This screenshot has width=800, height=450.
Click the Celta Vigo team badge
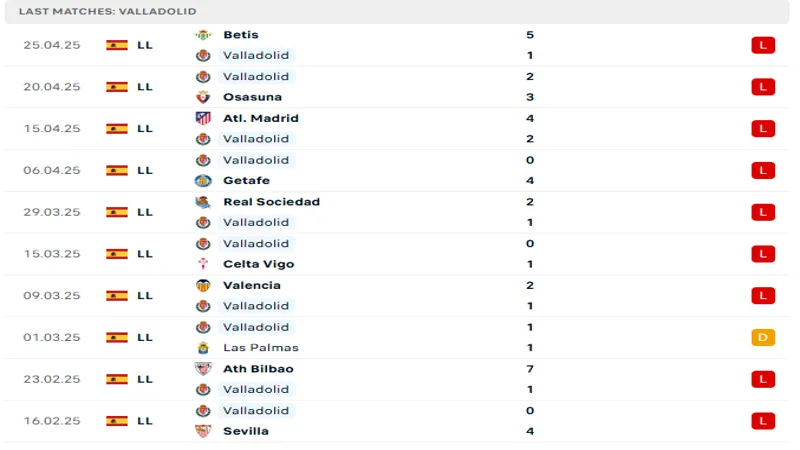[203, 264]
